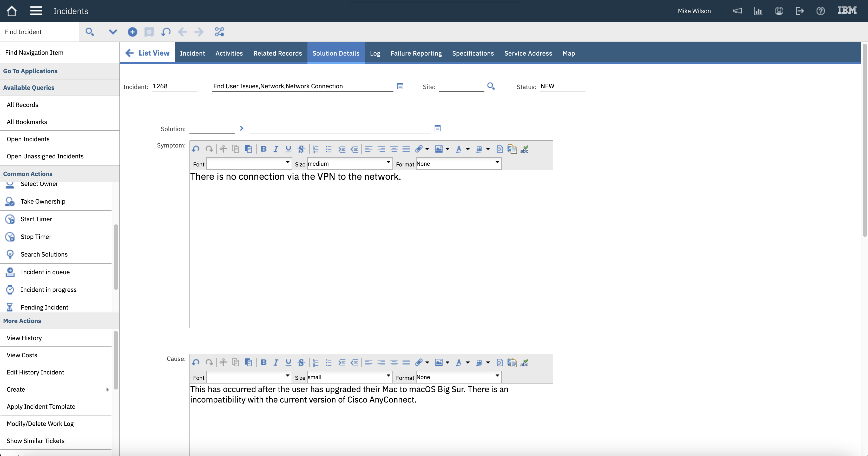Click the Site lookup magnifier icon
The image size is (868, 456).
click(491, 86)
